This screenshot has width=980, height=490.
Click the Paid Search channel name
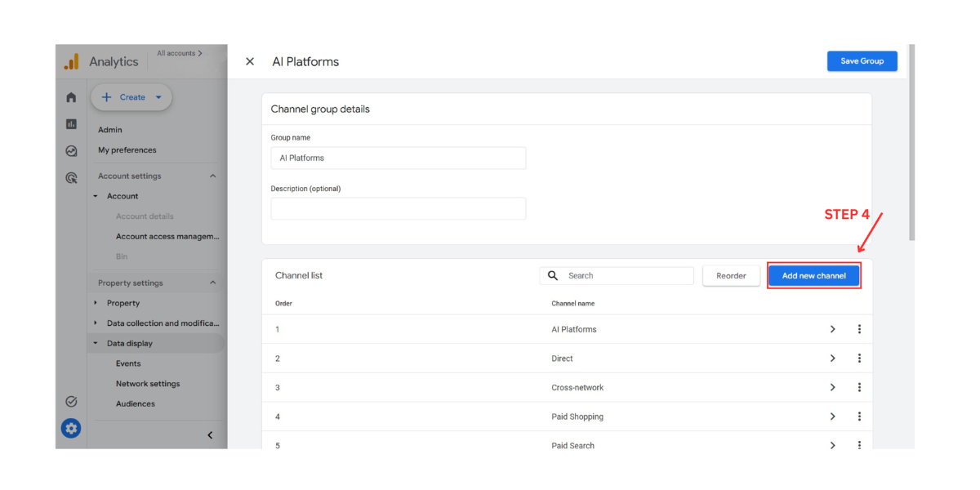tap(572, 446)
